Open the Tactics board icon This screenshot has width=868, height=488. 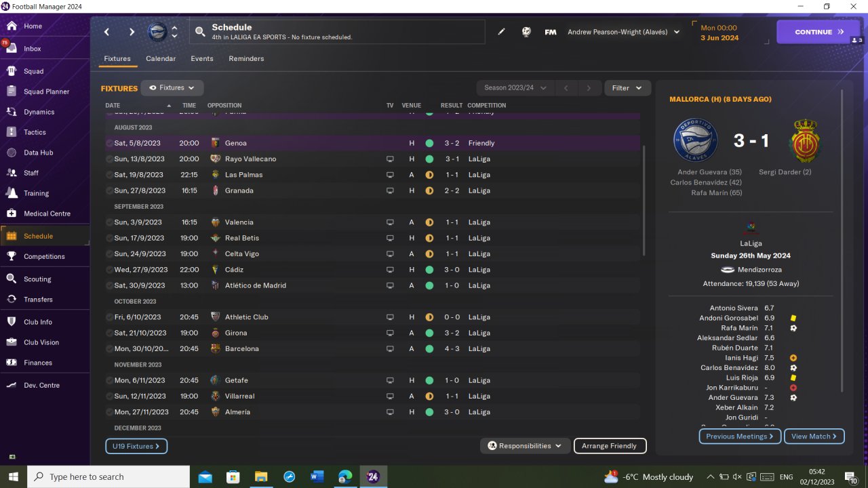point(12,132)
